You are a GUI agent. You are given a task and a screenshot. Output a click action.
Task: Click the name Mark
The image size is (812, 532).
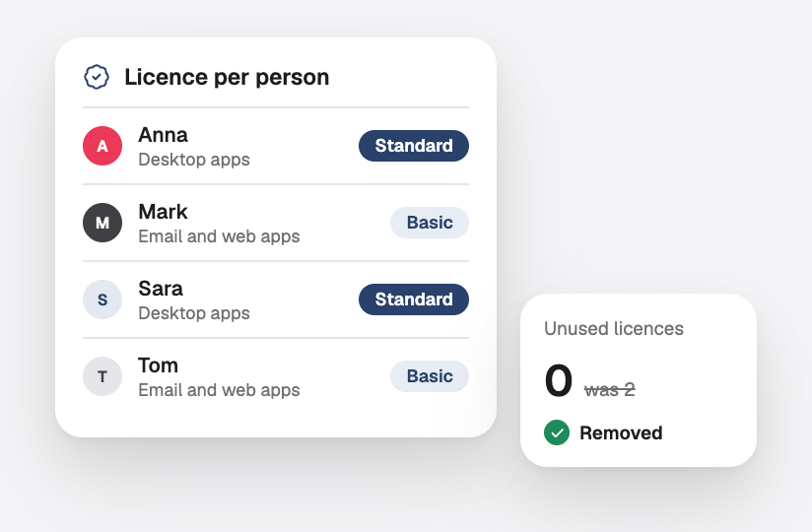[x=163, y=212]
